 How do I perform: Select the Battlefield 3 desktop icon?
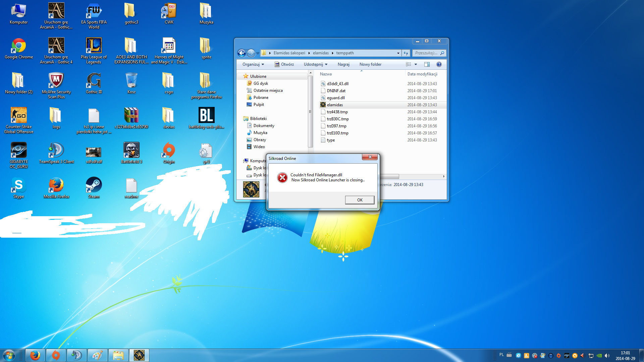coord(131,154)
